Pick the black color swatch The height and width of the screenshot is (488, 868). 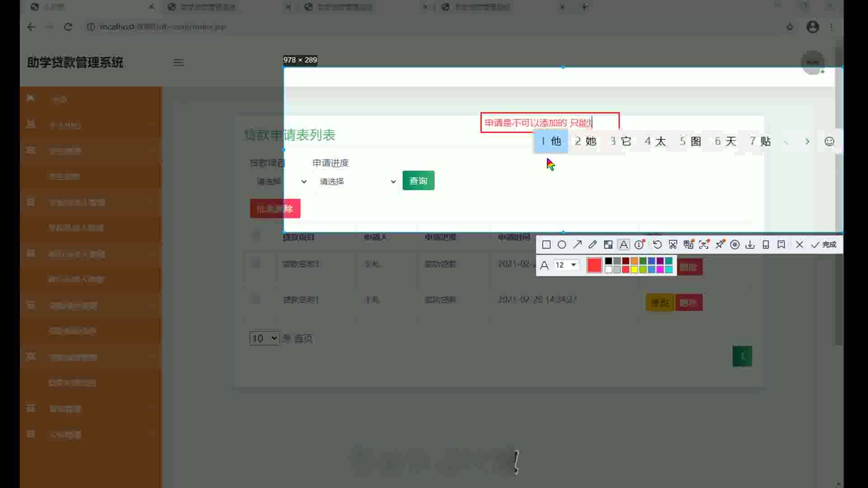(609, 261)
